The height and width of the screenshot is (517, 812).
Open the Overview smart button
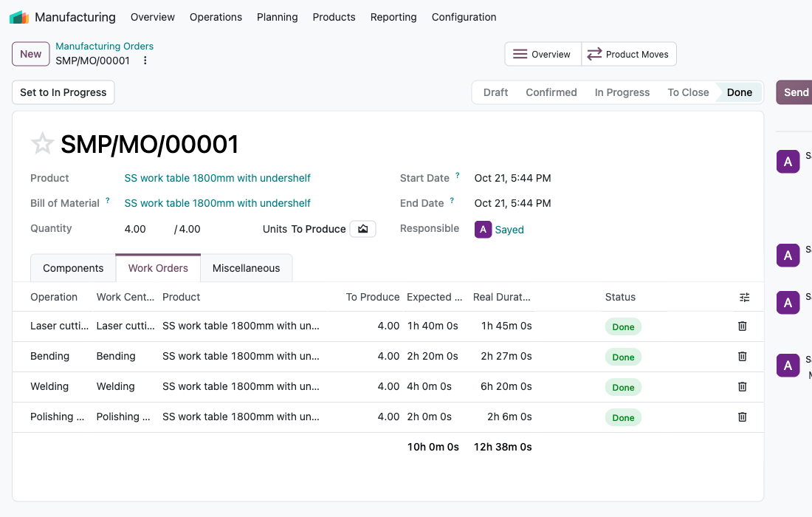(x=543, y=55)
